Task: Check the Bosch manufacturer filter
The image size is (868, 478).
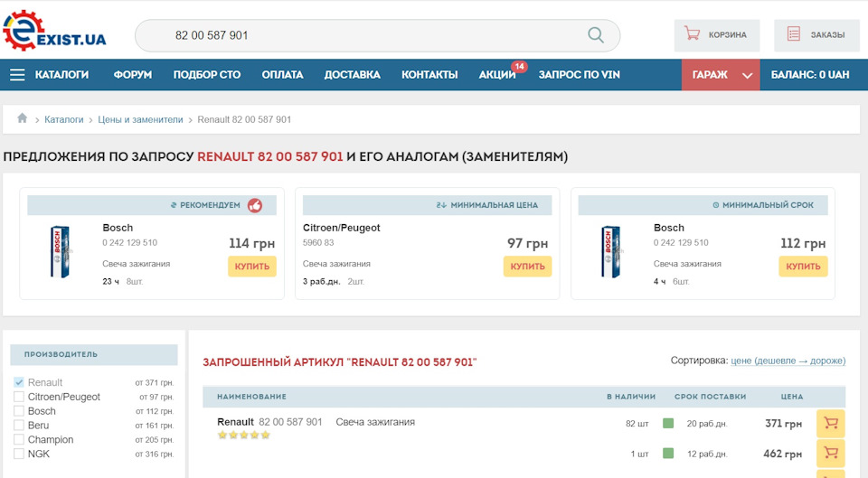Action: [19, 411]
